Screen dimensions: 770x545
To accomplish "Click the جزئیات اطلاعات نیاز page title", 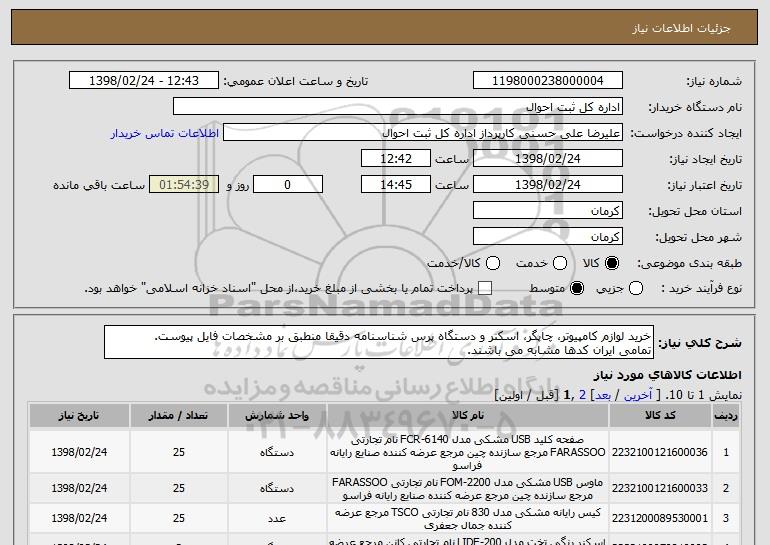I will (x=681, y=28).
